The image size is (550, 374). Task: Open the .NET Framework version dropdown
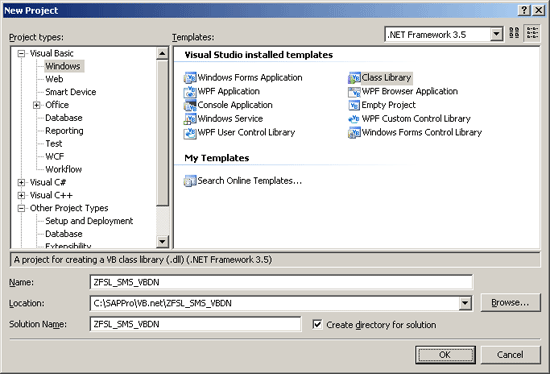pos(496,34)
